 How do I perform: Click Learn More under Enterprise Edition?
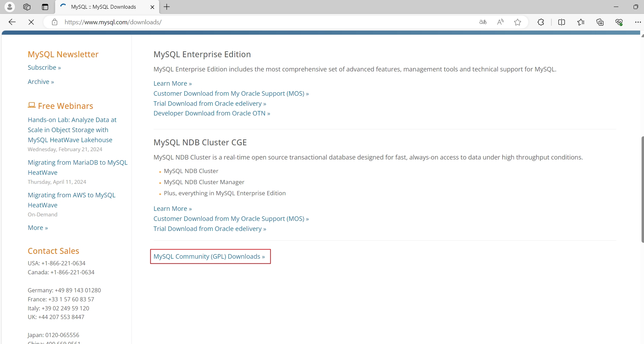pos(173,83)
